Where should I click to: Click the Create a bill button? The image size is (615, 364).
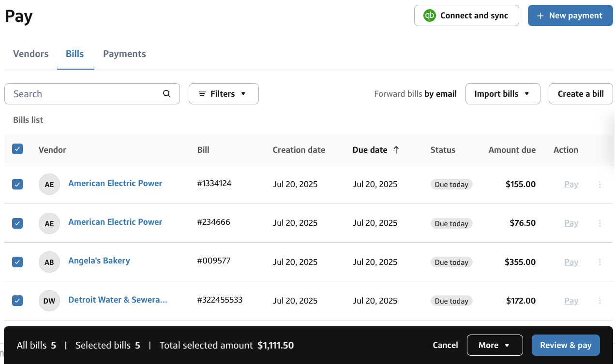pyautogui.click(x=580, y=94)
